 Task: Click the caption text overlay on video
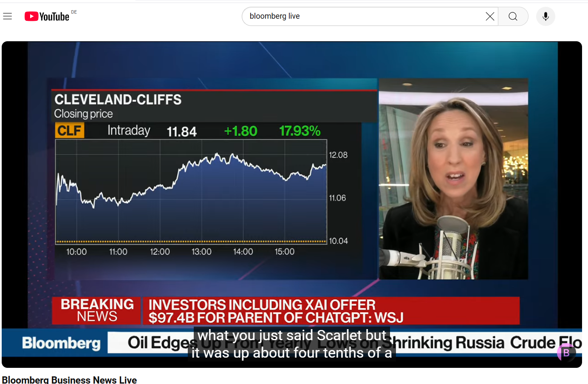click(x=291, y=344)
